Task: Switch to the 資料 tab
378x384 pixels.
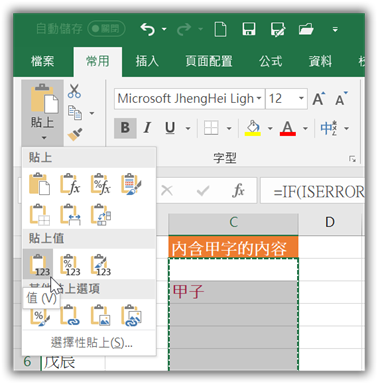Action: click(x=320, y=61)
